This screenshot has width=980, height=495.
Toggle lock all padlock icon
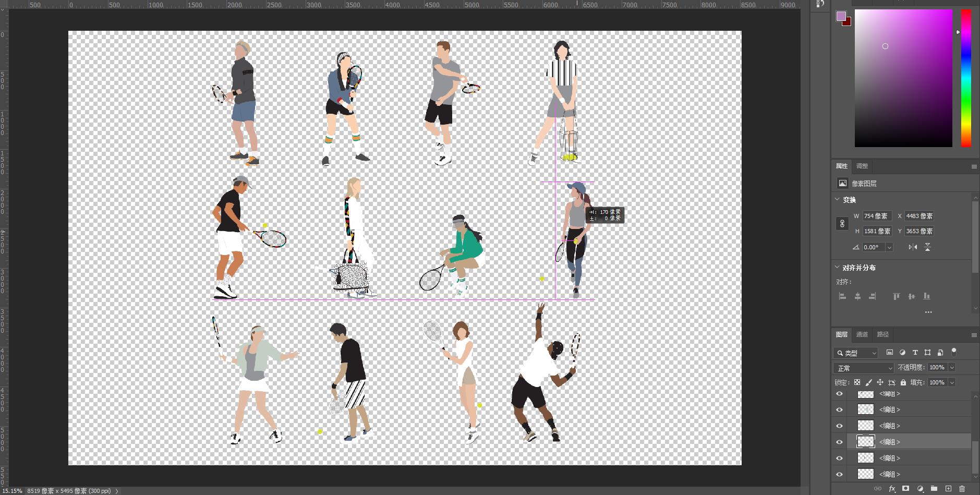click(x=903, y=382)
